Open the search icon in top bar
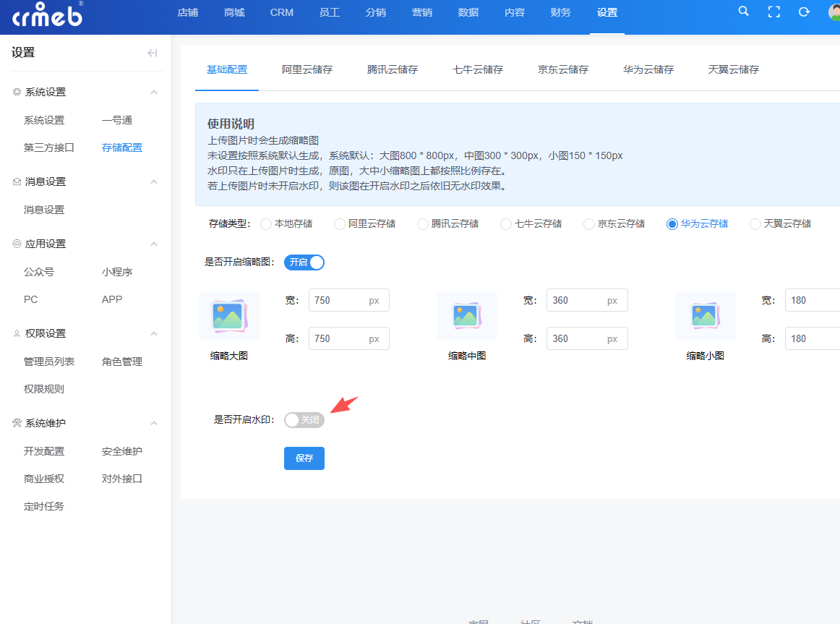 pyautogui.click(x=743, y=12)
